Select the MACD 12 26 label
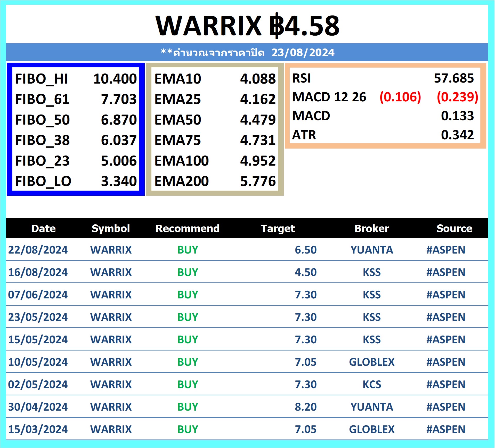 [329, 97]
